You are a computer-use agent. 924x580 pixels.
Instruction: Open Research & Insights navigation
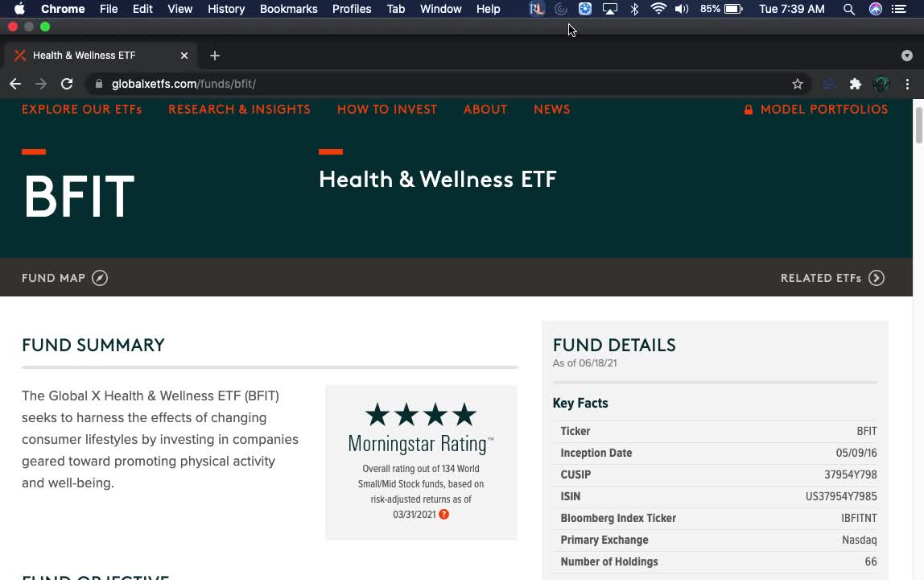click(x=239, y=110)
